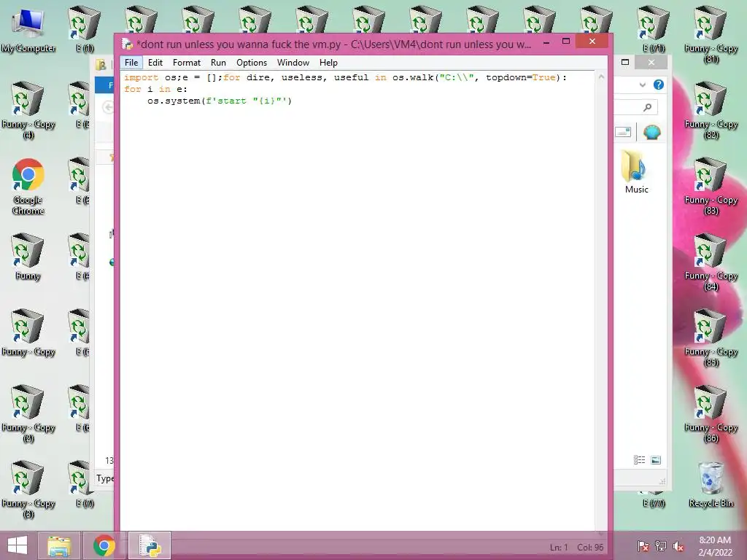Viewport: 747px width, 560px height.
Task: Maximize the Explorer window behind IDLE
Action: (x=625, y=62)
